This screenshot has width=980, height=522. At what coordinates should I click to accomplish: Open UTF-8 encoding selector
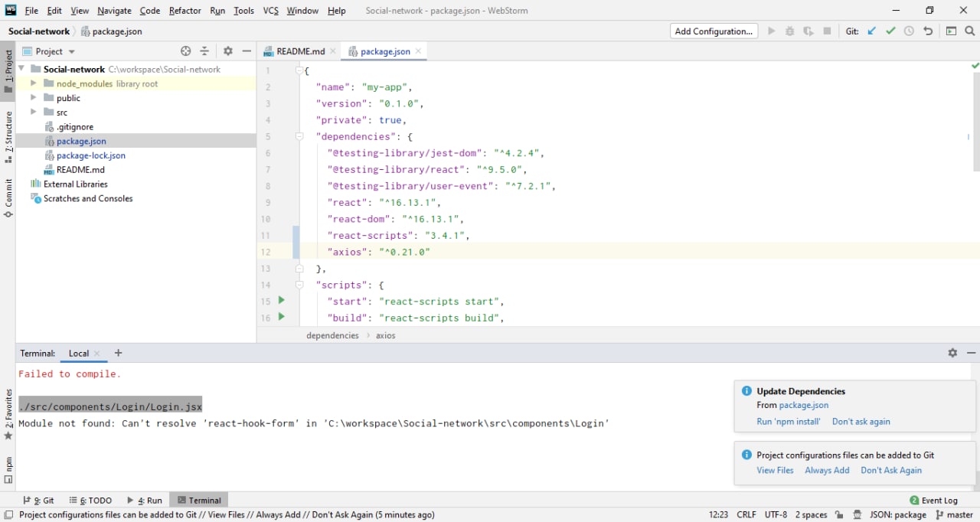pos(776,514)
